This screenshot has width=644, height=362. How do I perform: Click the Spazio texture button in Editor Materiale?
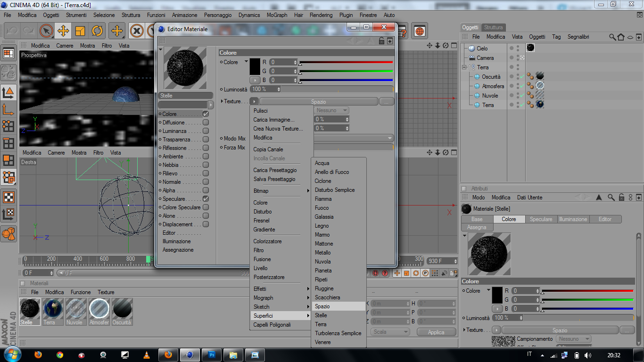point(319,102)
